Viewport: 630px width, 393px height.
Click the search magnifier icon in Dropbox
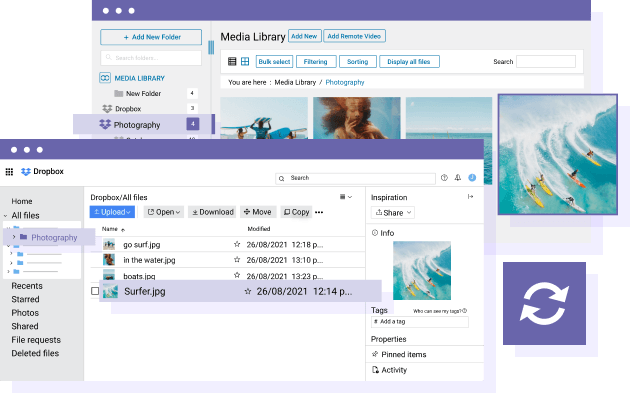point(282,178)
